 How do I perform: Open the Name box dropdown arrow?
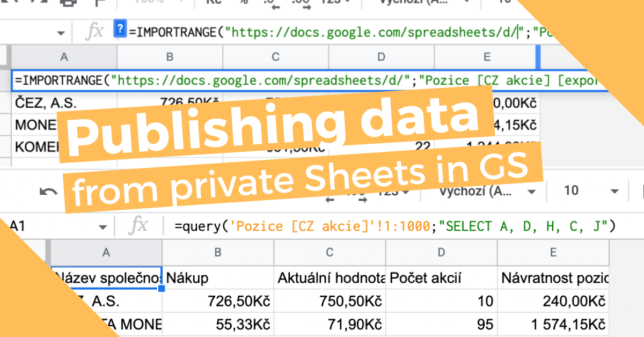point(61,32)
